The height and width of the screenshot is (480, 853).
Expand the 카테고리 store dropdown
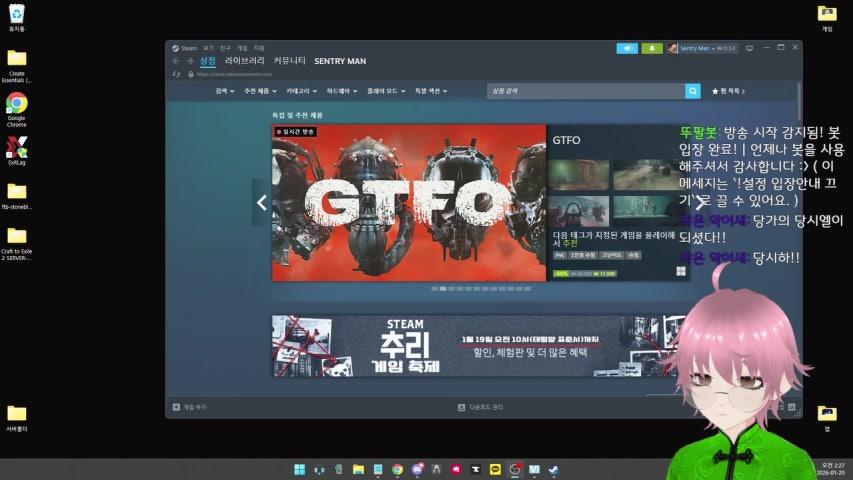point(301,91)
